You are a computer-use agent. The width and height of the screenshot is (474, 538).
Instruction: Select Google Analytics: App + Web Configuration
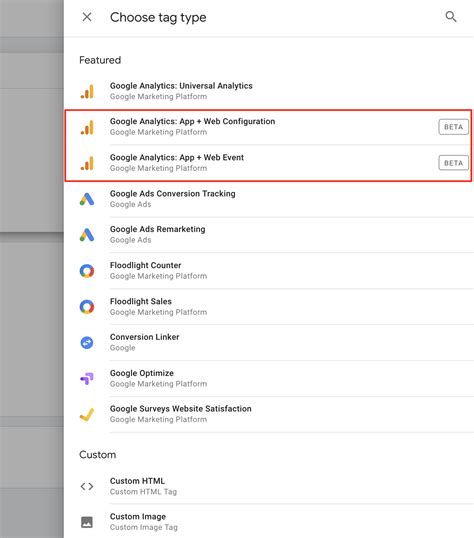(268, 127)
